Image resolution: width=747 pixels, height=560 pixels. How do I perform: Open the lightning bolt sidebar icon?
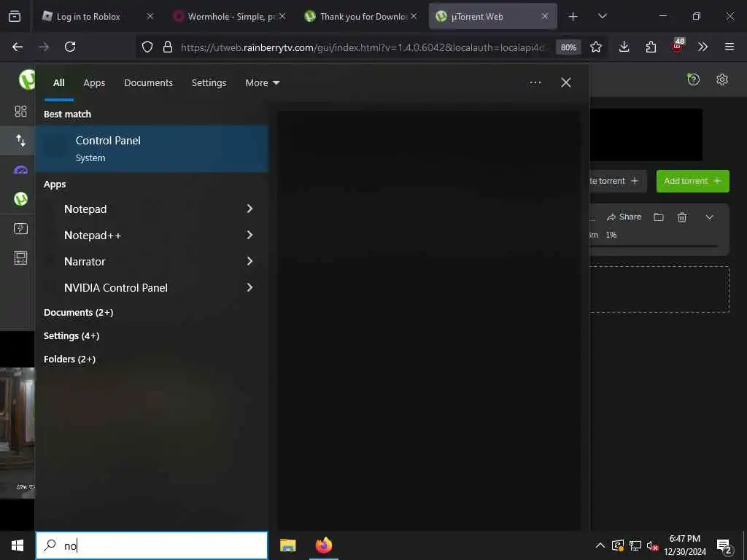(20, 228)
